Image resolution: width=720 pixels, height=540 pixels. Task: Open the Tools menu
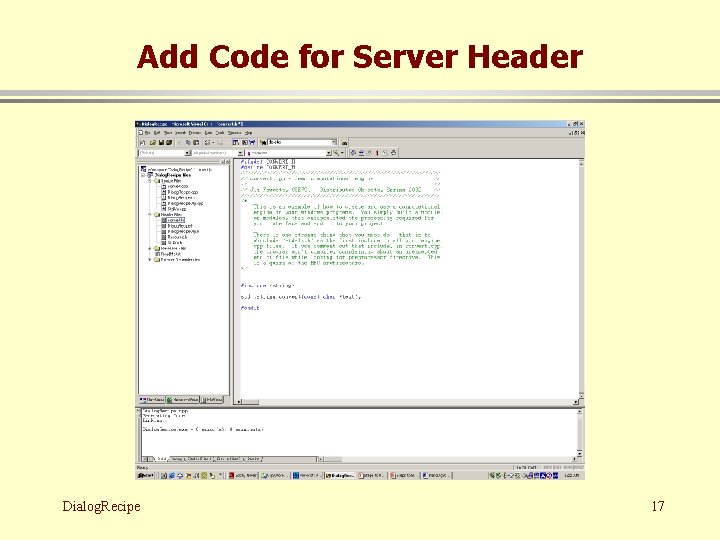point(219,133)
